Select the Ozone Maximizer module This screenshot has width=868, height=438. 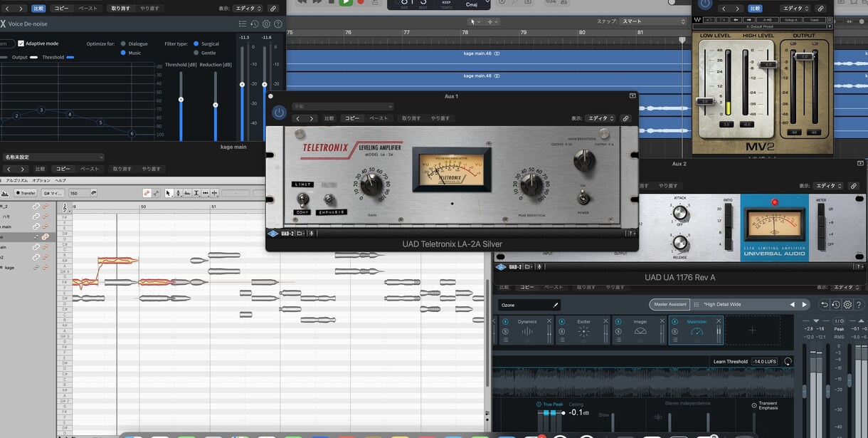click(x=696, y=330)
